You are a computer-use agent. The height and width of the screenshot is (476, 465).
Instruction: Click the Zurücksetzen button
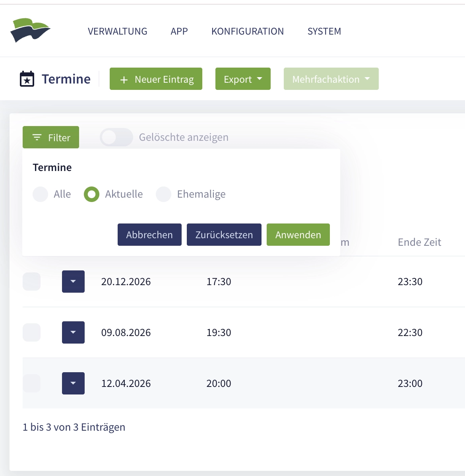click(224, 235)
